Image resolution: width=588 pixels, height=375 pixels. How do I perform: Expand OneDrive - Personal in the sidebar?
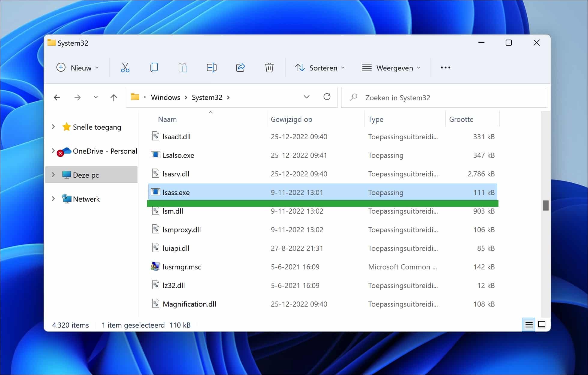(x=53, y=151)
